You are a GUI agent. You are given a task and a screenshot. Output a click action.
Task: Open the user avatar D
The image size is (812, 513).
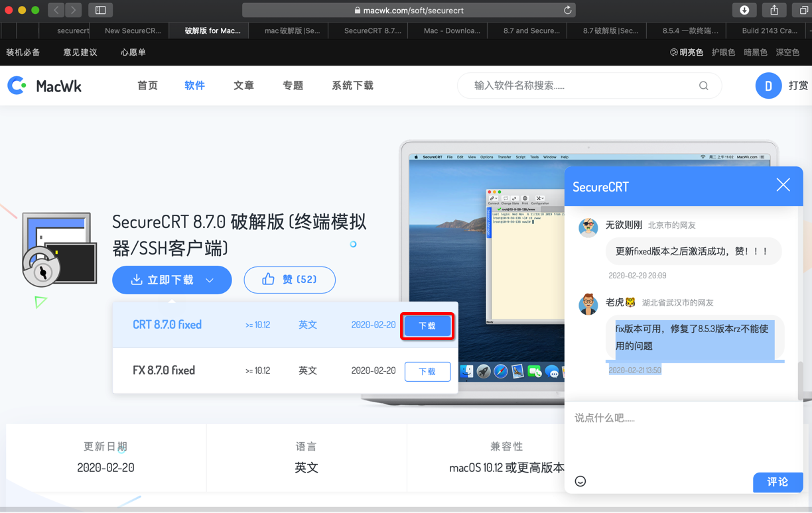768,85
